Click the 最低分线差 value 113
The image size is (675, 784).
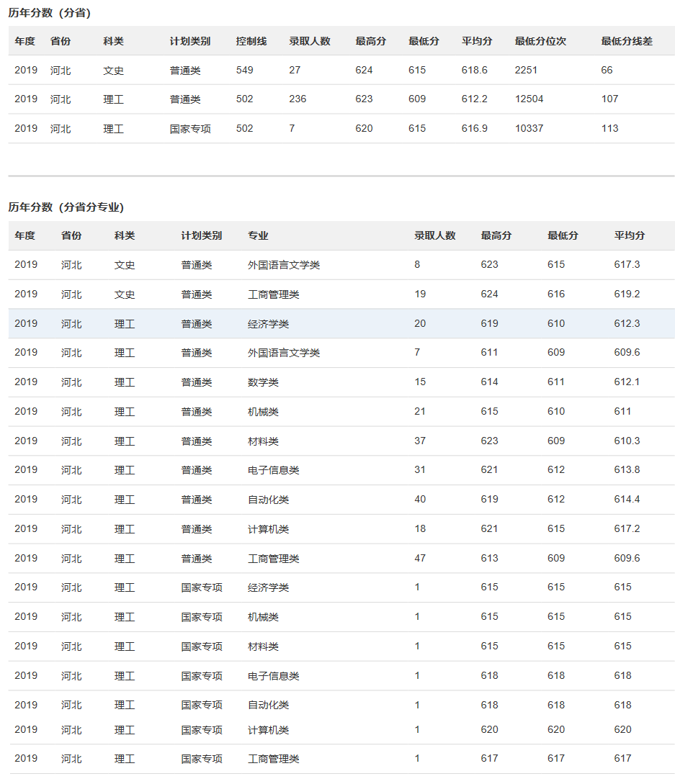tap(612, 128)
